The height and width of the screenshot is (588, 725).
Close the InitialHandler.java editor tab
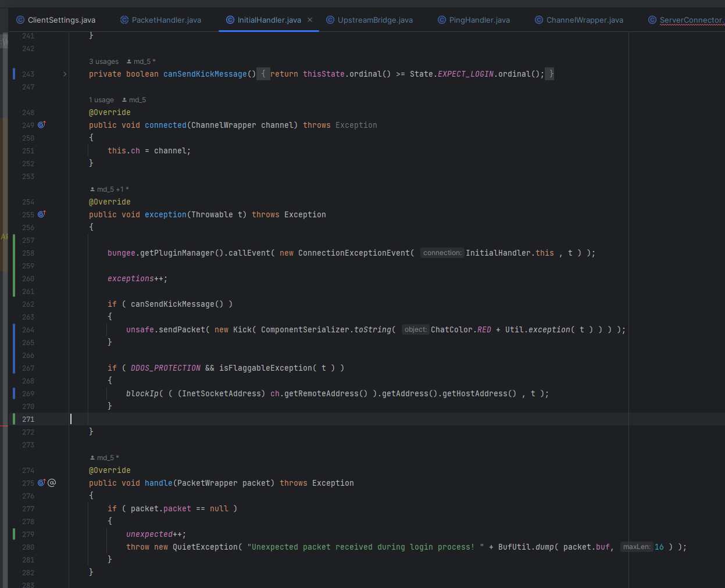(x=310, y=19)
